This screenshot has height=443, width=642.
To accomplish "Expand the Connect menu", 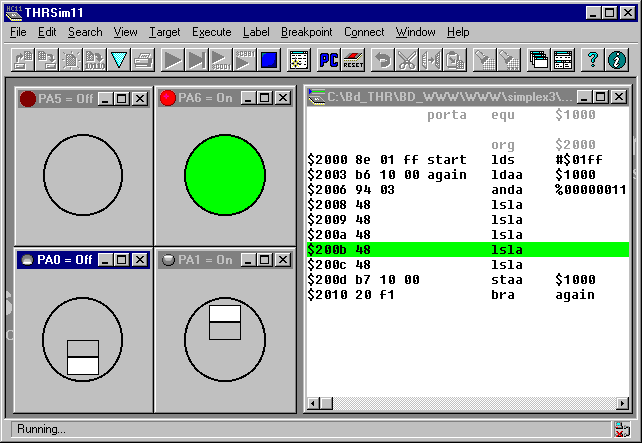I will pyautogui.click(x=364, y=32).
